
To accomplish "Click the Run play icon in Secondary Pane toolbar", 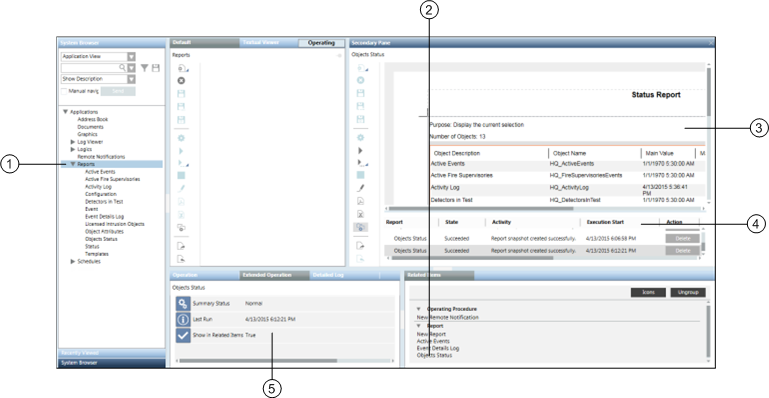I will click(361, 150).
